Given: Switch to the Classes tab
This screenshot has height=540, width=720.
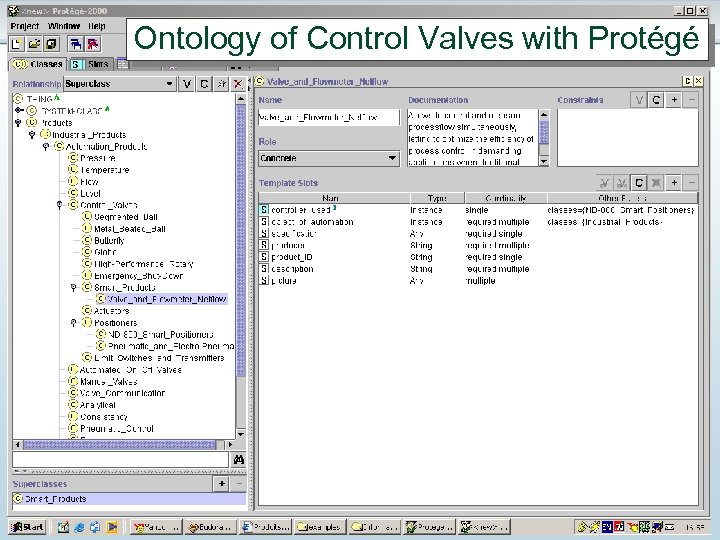Looking at the screenshot, I should pos(38,64).
